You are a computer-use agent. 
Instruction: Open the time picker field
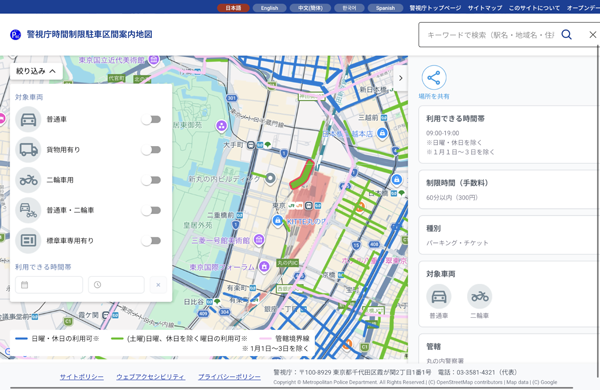point(116,285)
